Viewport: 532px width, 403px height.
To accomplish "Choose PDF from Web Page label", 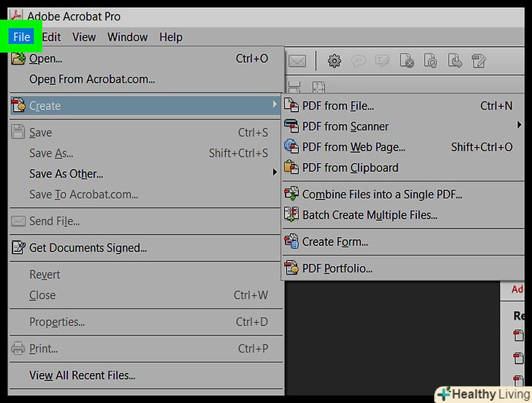I will [x=354, y=147].
